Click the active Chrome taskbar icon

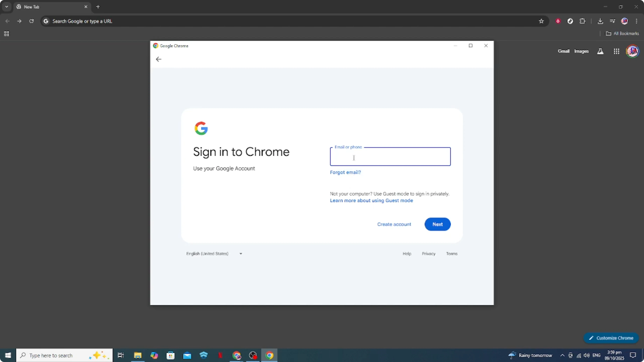[x=269, y=355]
